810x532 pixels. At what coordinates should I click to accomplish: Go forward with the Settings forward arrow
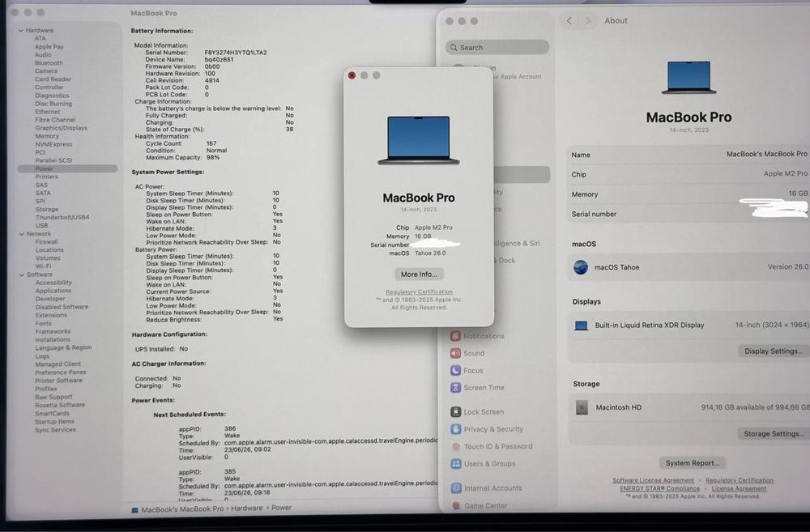(587, 21)
